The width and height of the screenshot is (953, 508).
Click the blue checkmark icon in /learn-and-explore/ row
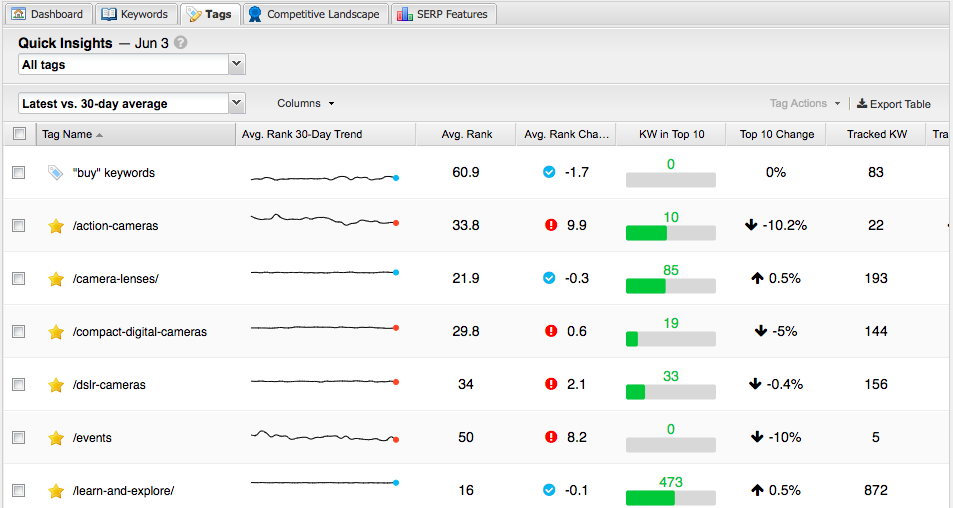pos(549,490)
